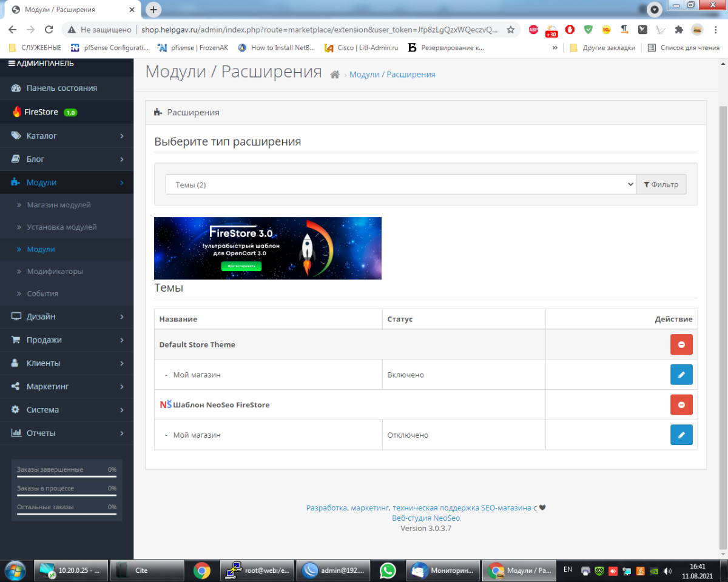
Task: Collapse the Модули menu chevron
Action: point(122,182)
